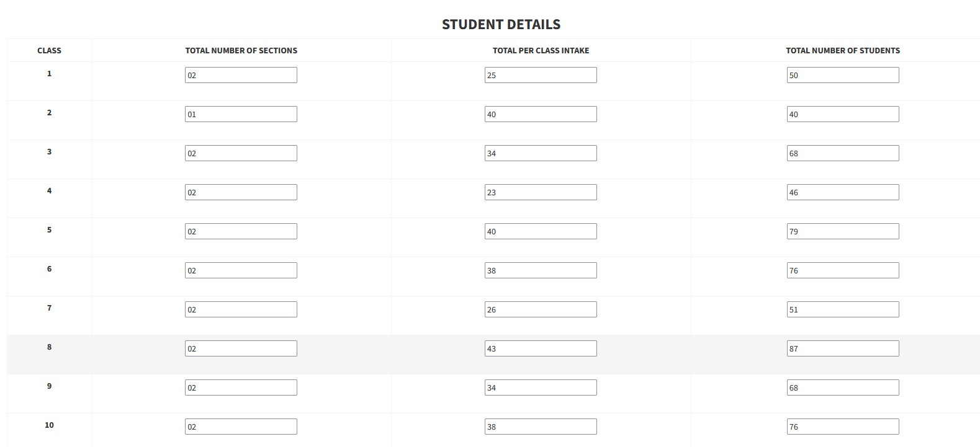
Task: Focus Class 6 total students box
Action: pyautogui.click(x=842, y=270)
